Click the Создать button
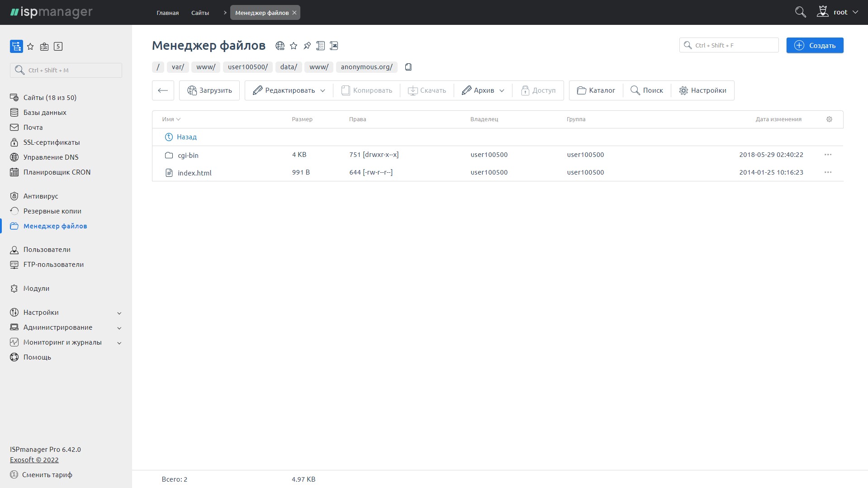Screen dimensions: 868x488 tap(815, 45)
